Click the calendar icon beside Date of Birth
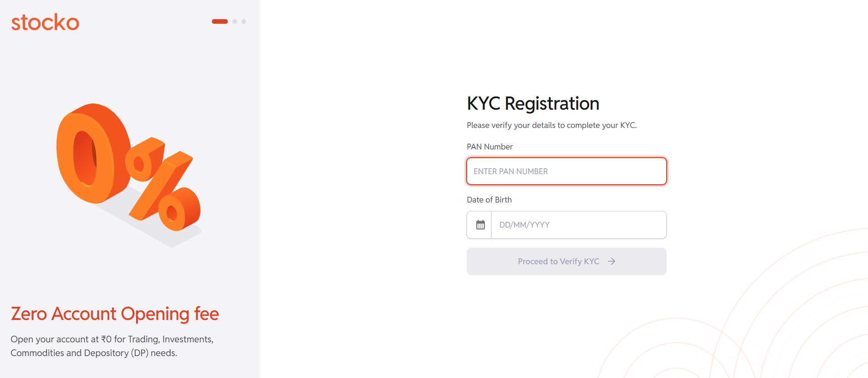 coord(480,225)
